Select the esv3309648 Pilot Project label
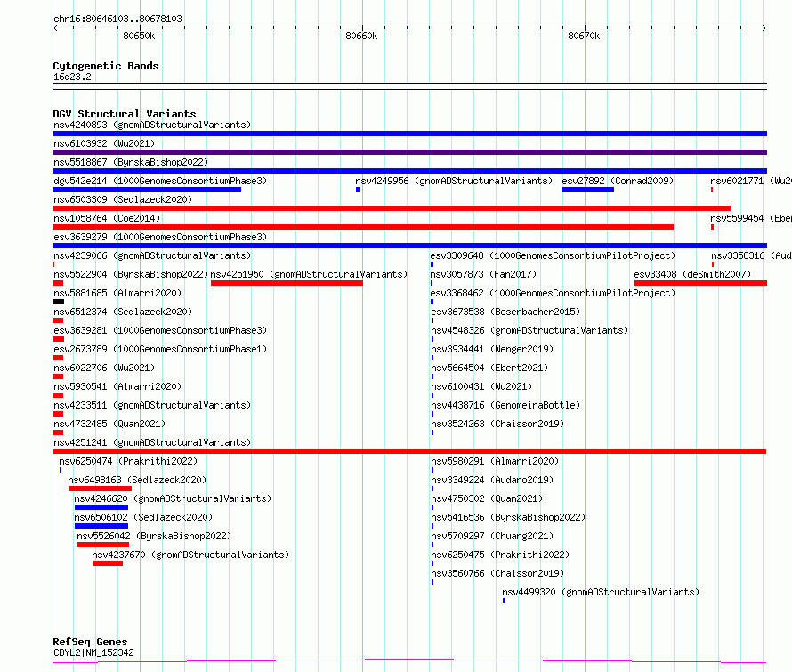The height and width of the screenshot is (672, 792). pos(553,255)
